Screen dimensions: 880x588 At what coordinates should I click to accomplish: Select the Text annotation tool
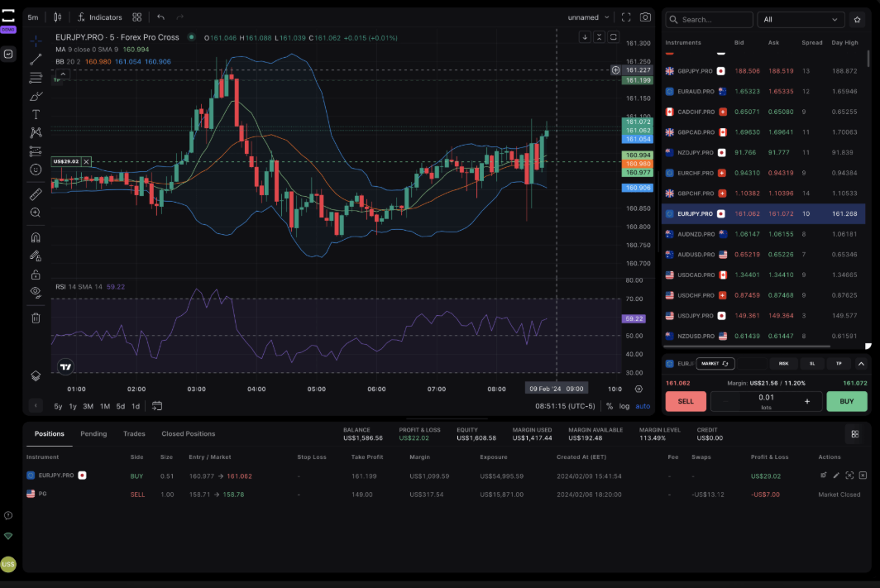pyautogui.click(x=36, y=114)
